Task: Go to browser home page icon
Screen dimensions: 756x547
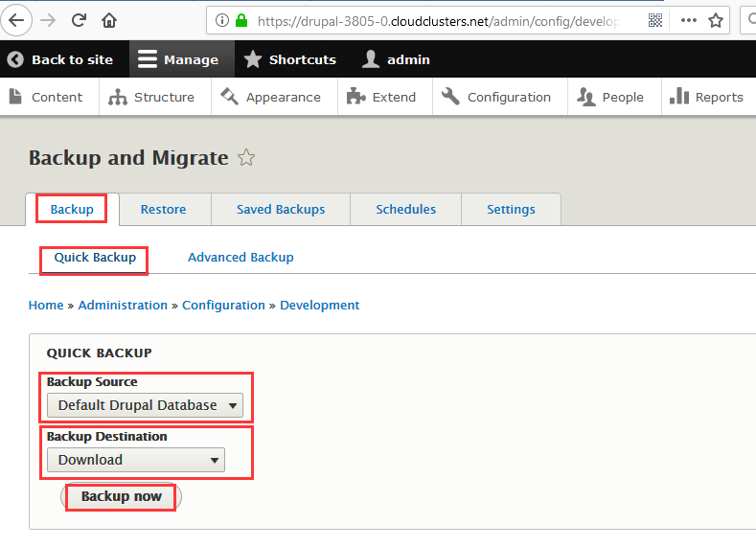Action: point(109,20)
